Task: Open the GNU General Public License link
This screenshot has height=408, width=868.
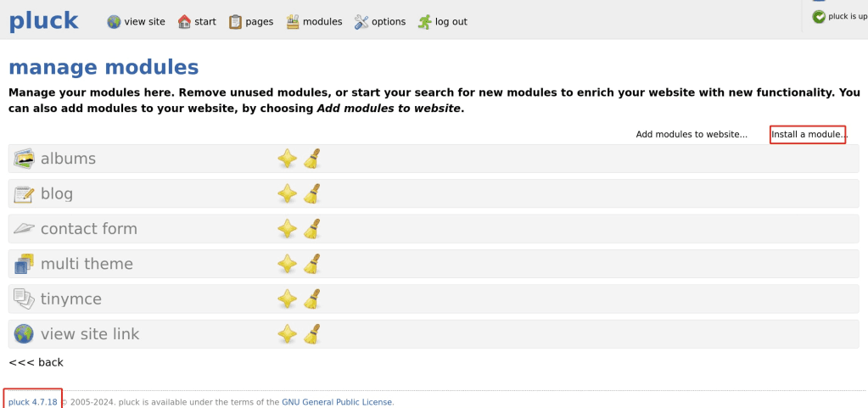Action: (x=337, y=402)
